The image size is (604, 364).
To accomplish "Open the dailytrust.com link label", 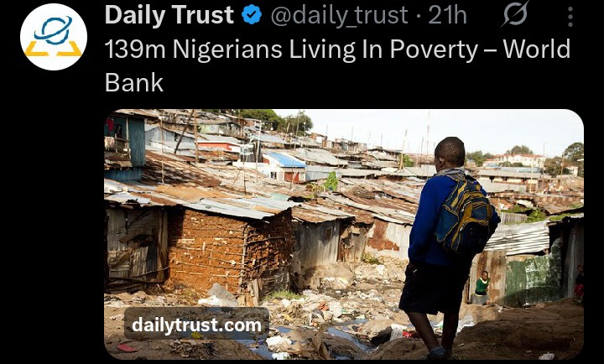I will (196, 325).
